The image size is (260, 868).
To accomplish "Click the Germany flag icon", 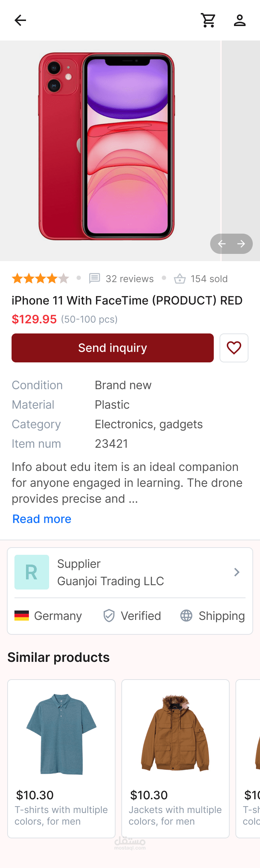I will click(22, 616).
